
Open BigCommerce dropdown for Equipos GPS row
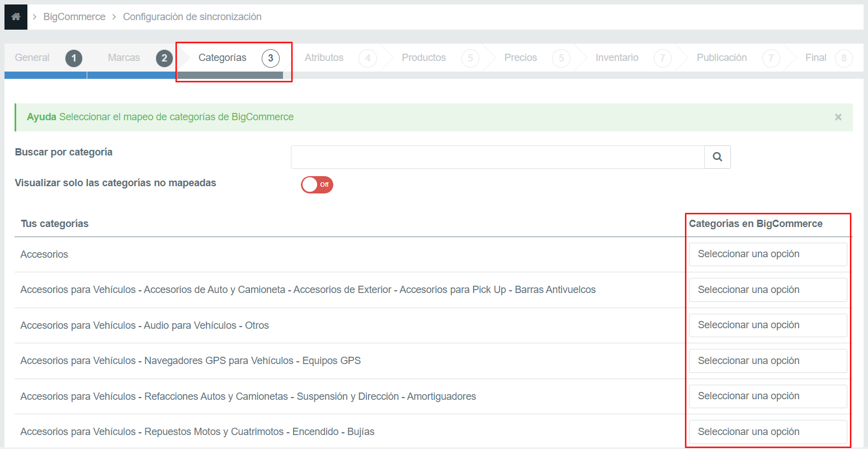point(768,361)
